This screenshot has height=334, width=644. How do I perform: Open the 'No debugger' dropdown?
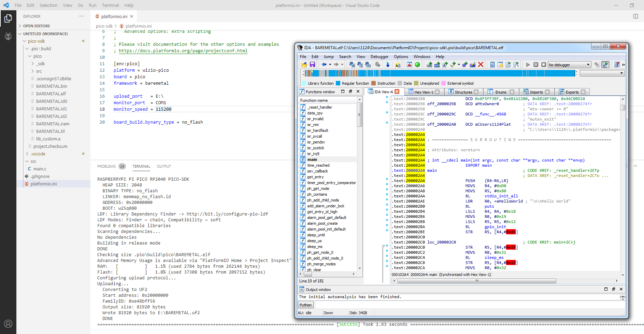pyautogui.click(x=569, y=65)
